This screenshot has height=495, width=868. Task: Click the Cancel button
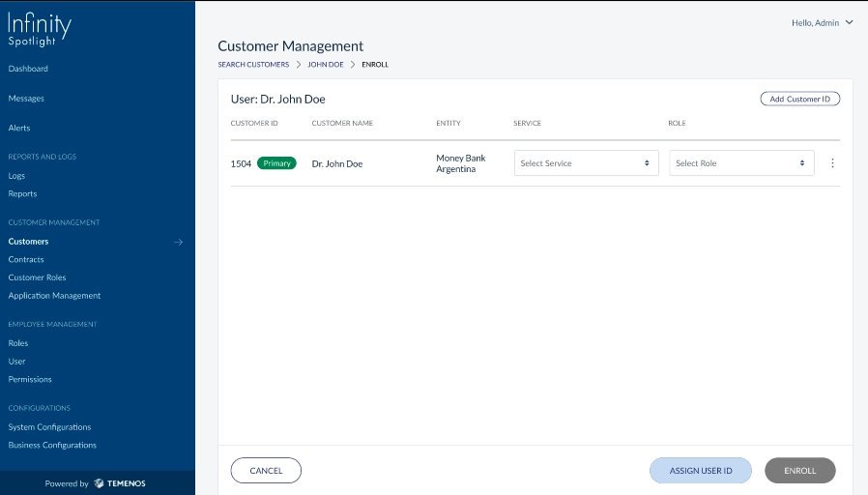266,471
